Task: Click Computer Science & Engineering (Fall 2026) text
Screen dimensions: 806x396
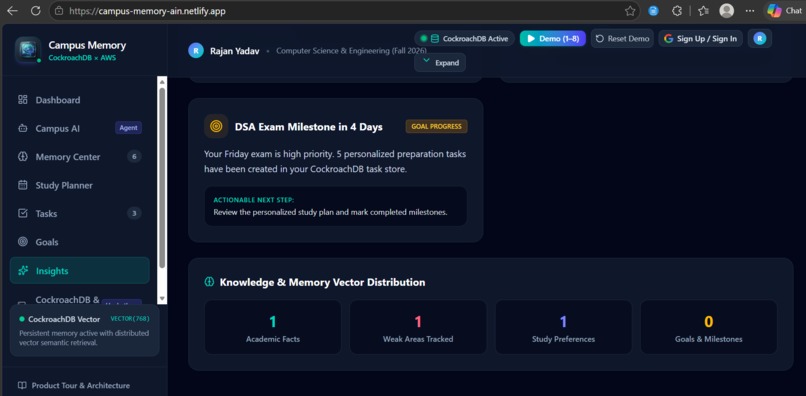Action: 351,51
